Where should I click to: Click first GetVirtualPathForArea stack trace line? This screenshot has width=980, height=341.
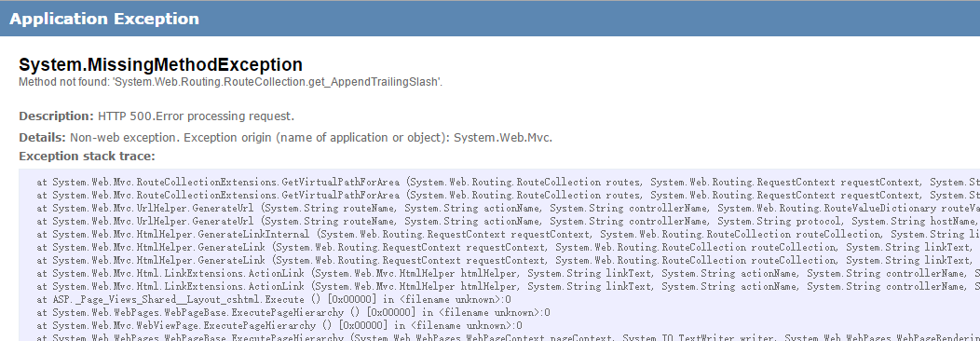pyautogui.click(x=508, y=183)
